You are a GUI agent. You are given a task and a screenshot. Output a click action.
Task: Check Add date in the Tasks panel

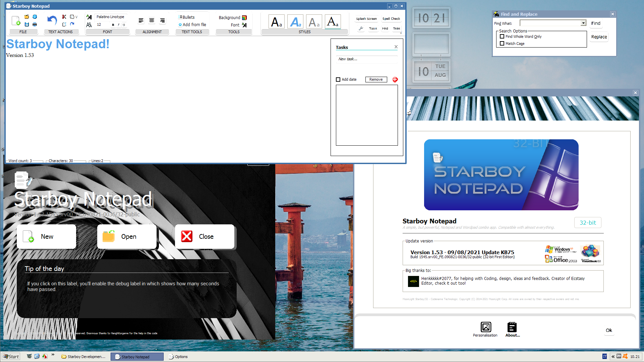pos(338,79)
